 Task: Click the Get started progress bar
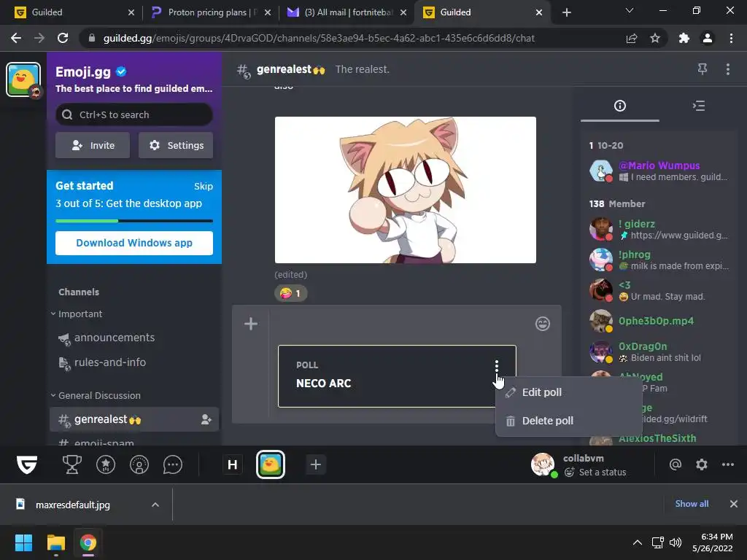point(134,221)
